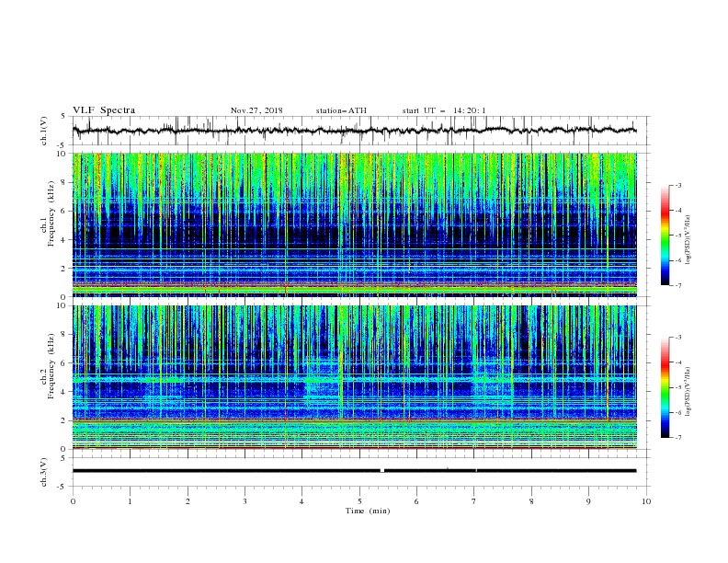Click the "9" tick on the time axis
Image resolution: width=728 pixels, height=563 pixels.
pos(588,501)
